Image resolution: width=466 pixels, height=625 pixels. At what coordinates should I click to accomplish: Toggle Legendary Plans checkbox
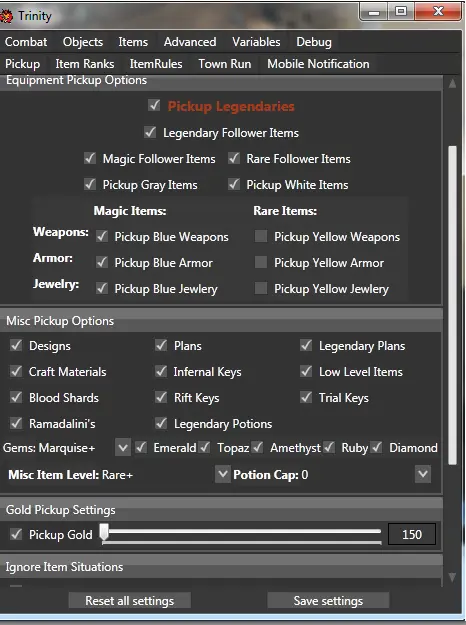tap(306, 345)
